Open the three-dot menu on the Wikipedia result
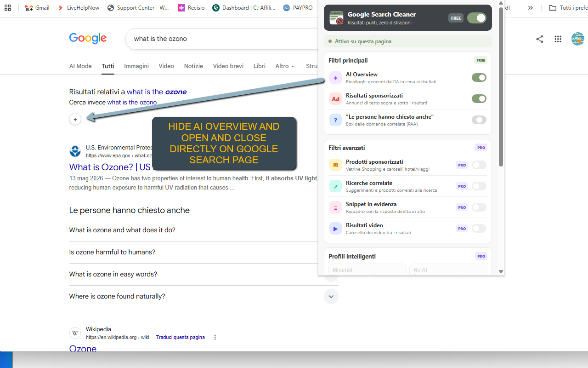The width and height of the screenshot is (588, 368). (x=215, y=337)
